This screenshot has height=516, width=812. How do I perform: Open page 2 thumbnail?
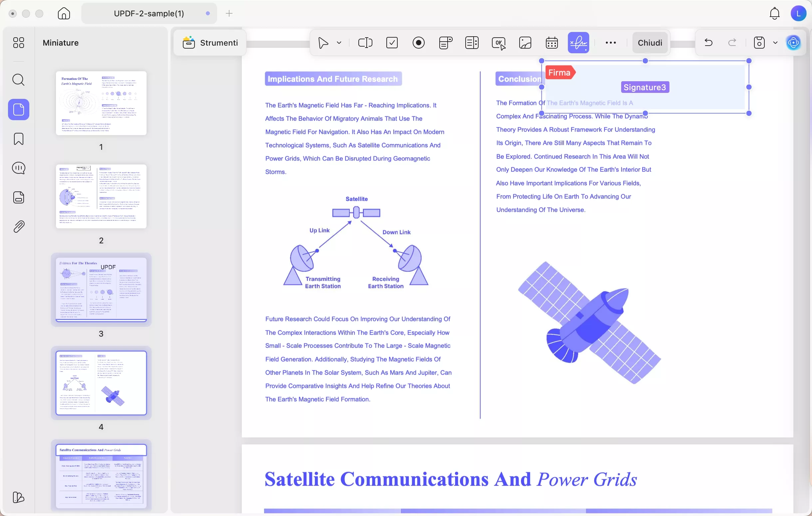point(101,196)
